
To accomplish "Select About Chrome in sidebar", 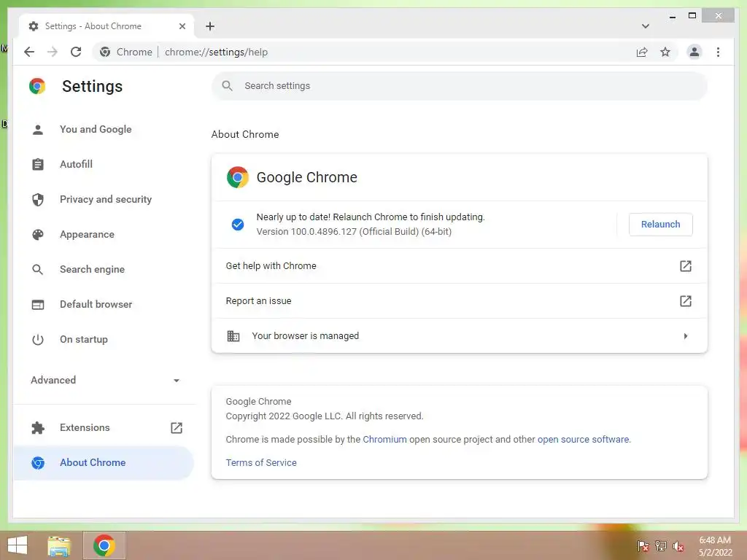I will coord(104,462).
